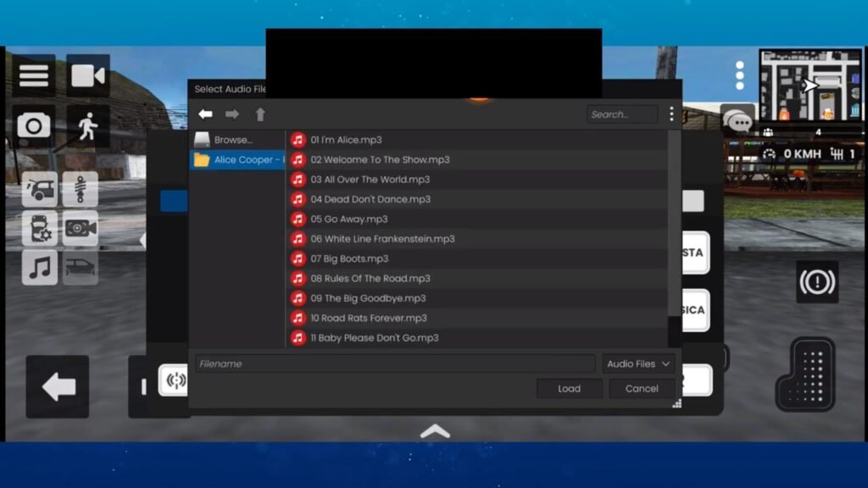Viewport: 868px width, 488px height.
Task: Tap the walking person exit-vehicle icon
Action: tap(87, 126)
